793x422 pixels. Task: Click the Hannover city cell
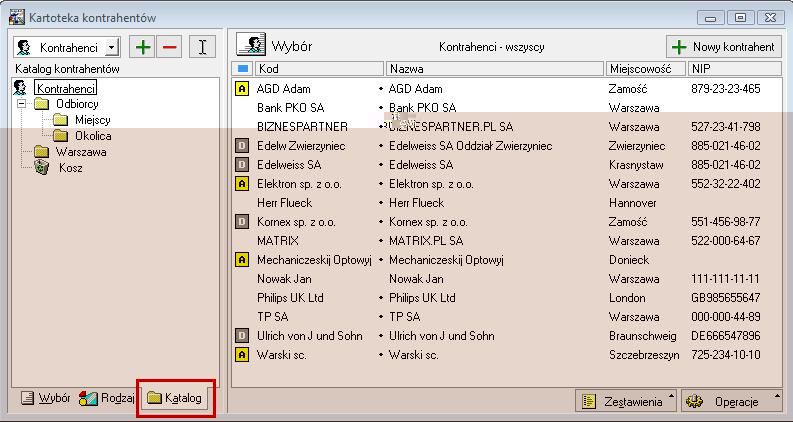pos(633,203)
